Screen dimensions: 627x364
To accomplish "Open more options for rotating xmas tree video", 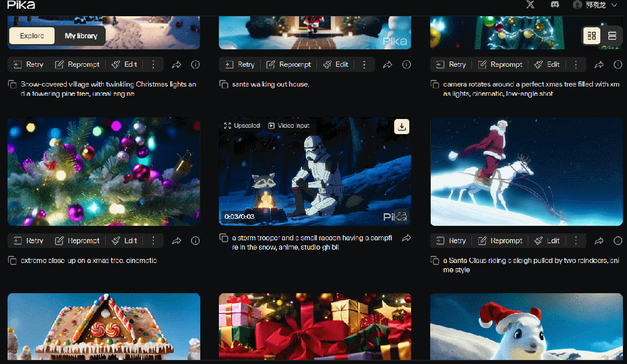I will coord(576,64).
